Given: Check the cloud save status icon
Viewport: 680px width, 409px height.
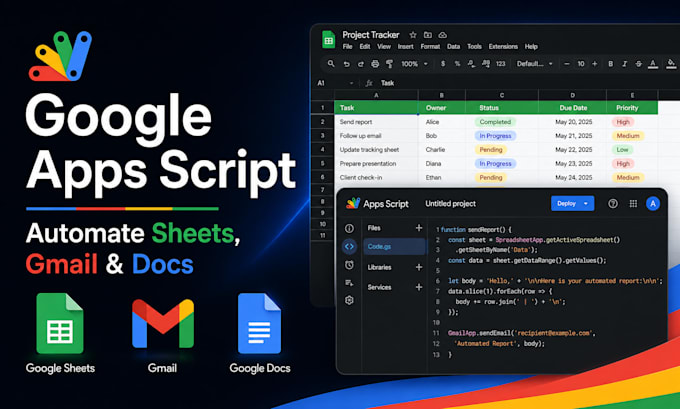Looking at the screenshot, I should (x=442, y=35).
